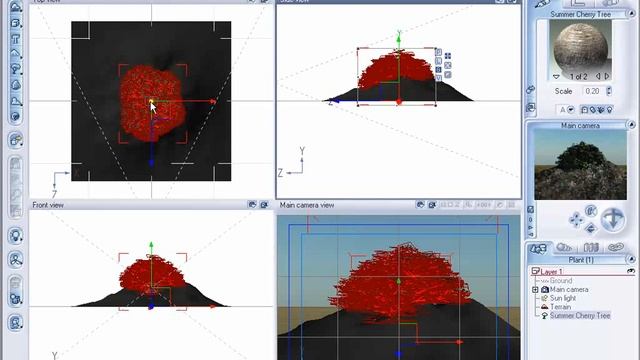
Task: Select Layer 1 in the tree
Action: pos(551,271)
